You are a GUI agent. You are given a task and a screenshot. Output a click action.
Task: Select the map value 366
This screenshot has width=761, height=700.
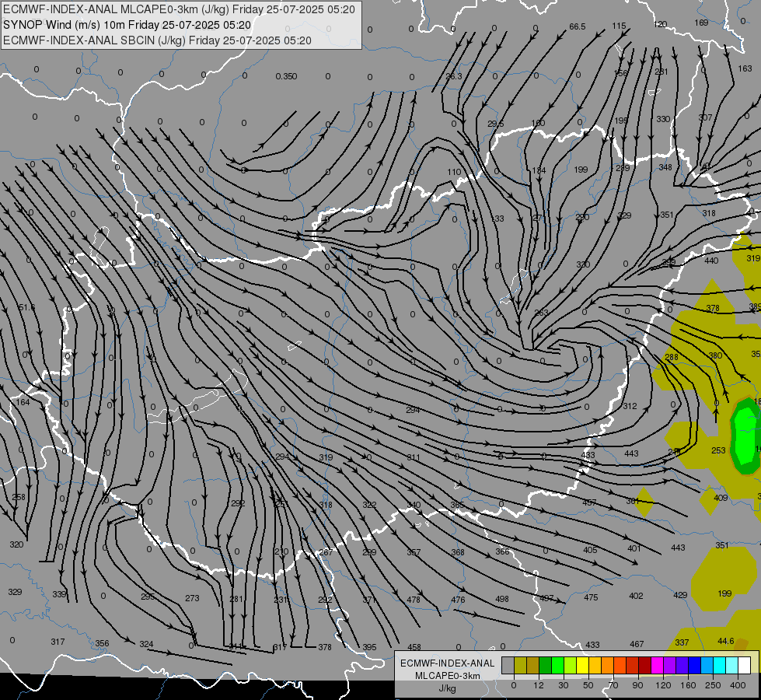pyautogui.click(x=502, y=551)
